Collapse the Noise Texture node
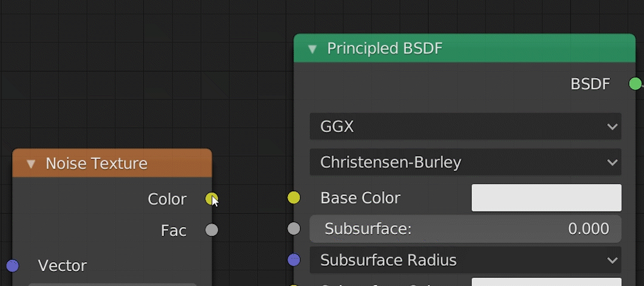The image size is (644, 286). point(31,164)
